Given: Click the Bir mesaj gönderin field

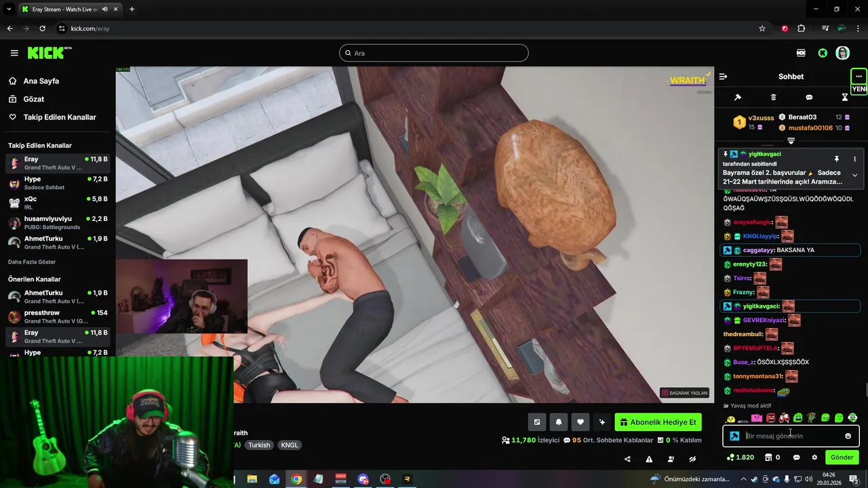Looking at the screenshot, I should [791, 436].
